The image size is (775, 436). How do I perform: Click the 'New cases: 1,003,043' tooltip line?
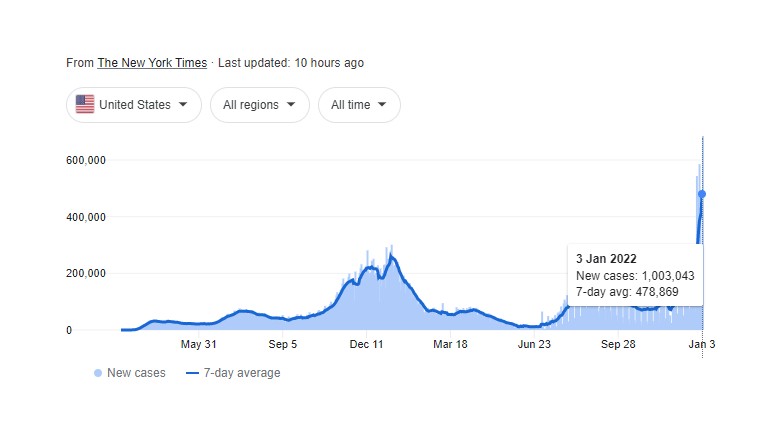(635, 275)
